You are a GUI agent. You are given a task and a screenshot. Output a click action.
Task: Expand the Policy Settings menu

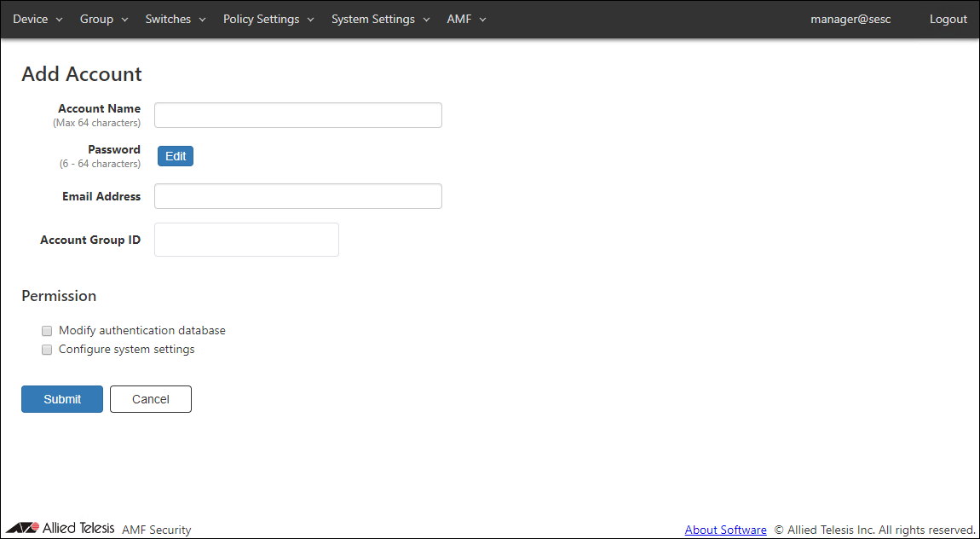coord(268,19)
